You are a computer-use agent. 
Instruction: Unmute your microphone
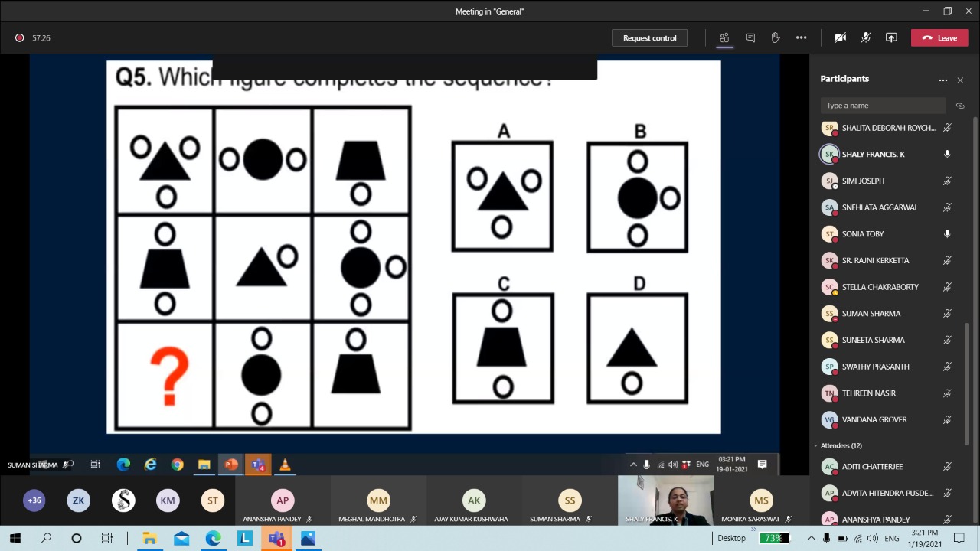tap(866, 37)
